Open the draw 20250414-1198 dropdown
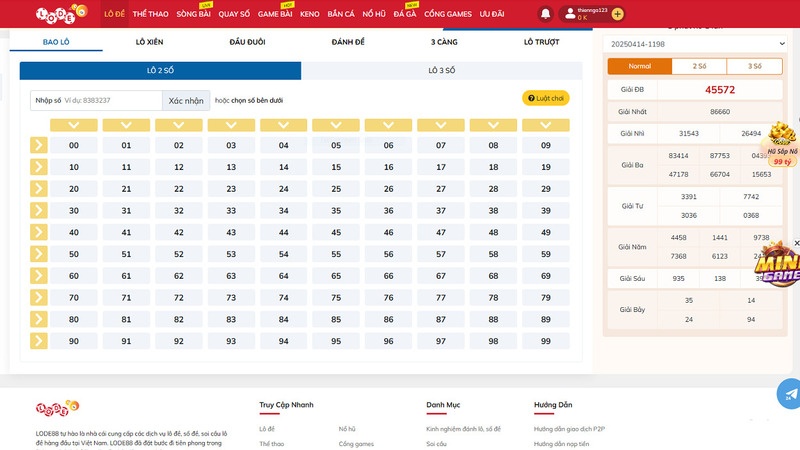This screenshot has height=450, width=800. (x=694, y=45)
